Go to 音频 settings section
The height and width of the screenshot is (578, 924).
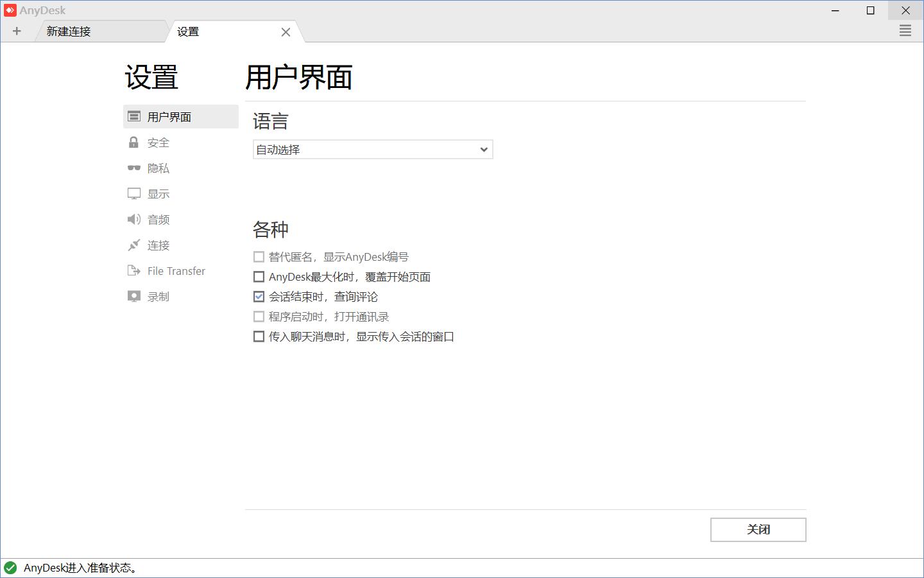(x=181, y=219)
